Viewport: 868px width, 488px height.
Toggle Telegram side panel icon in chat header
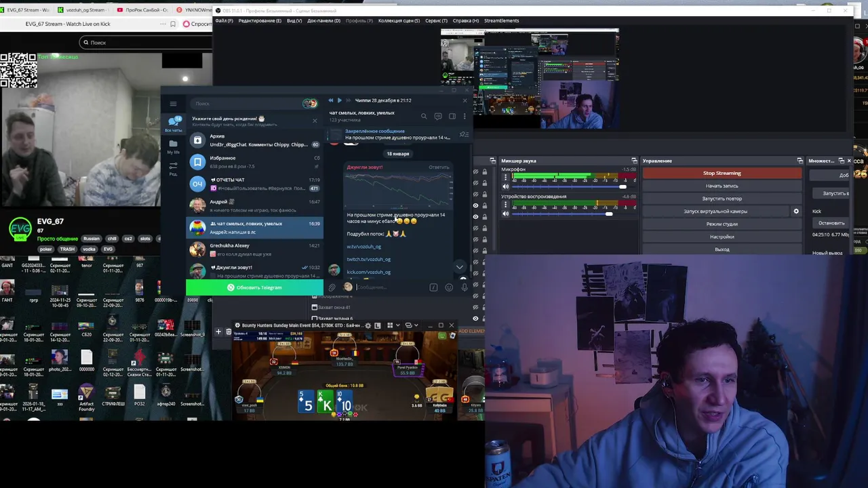point(452,116)
